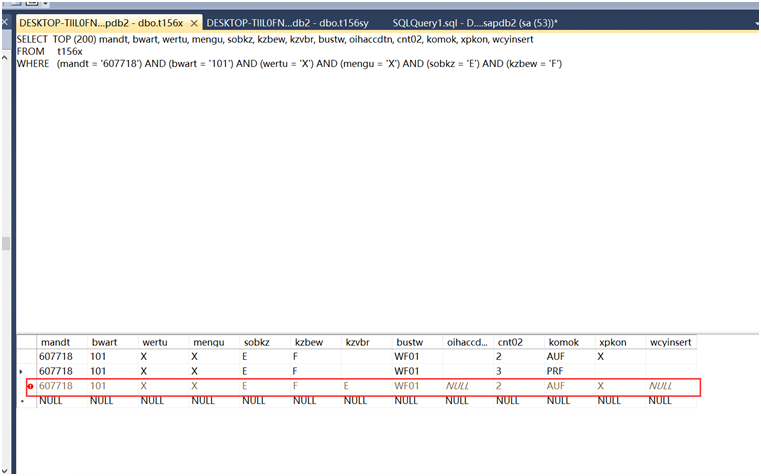
Task: Click the komok cell containing PRF
Action: tap(570, 371)
